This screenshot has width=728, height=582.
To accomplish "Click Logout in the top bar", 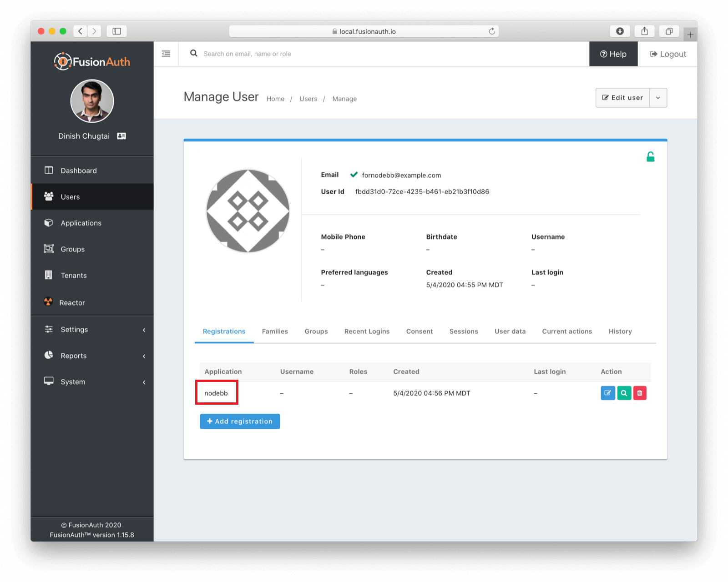I will point(667,54).
